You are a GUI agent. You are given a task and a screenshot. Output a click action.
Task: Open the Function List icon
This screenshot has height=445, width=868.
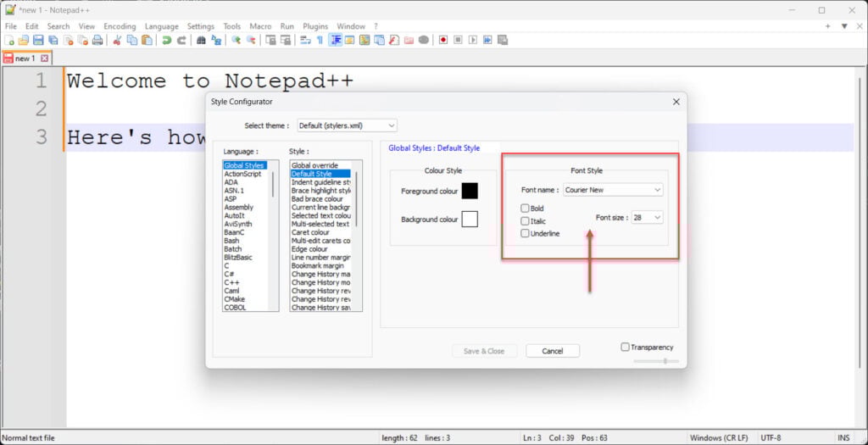[393, 40]
